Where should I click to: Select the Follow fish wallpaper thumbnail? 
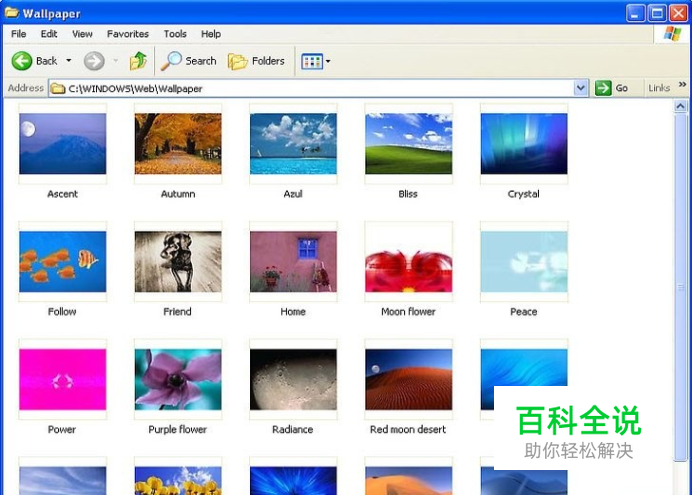click(63, 262)
